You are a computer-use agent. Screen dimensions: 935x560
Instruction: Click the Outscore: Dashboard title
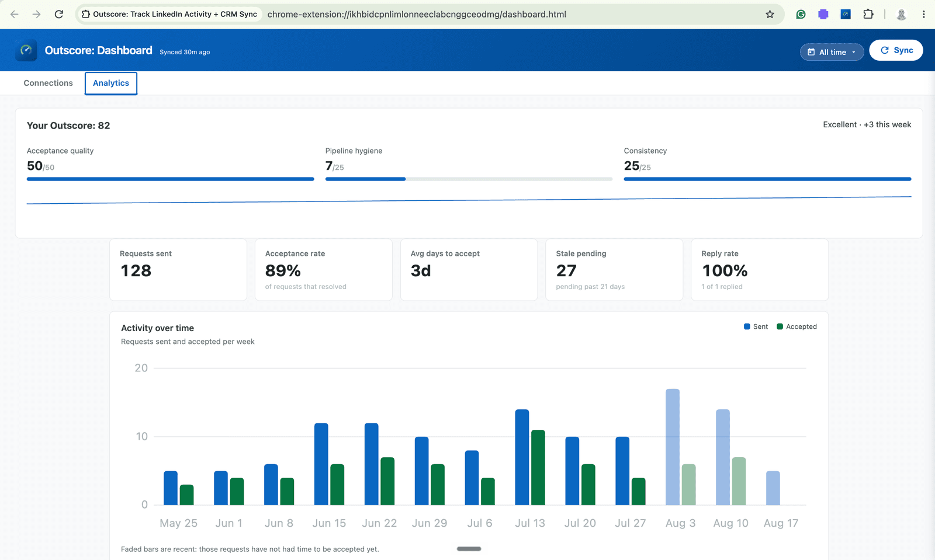[98, 50]
